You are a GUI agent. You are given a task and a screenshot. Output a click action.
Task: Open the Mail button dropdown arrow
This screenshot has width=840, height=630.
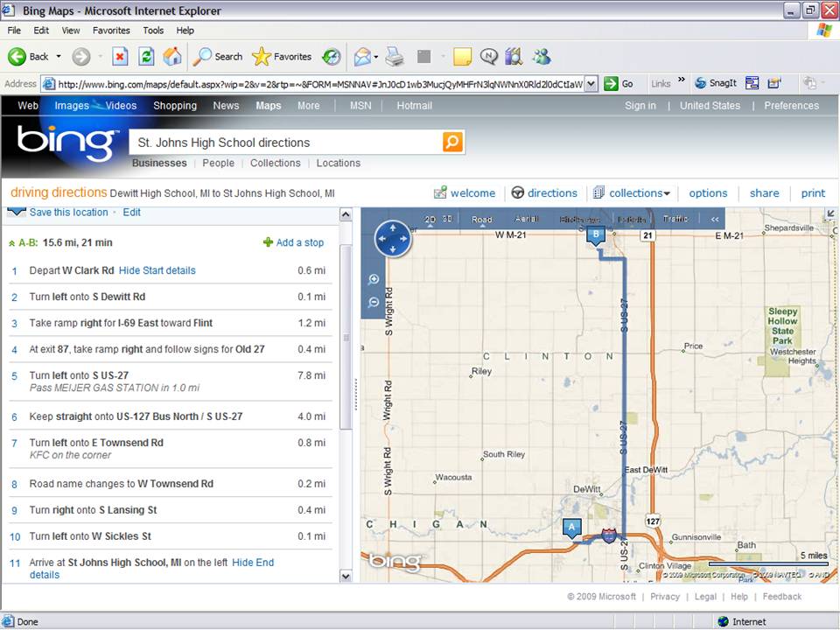[376, 56]
